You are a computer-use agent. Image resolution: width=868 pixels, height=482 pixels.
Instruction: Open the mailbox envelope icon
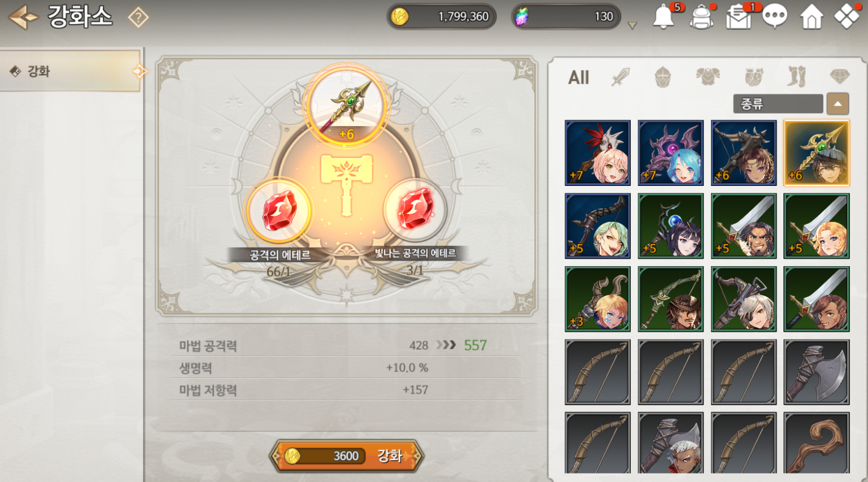click(x=739, y=18)
